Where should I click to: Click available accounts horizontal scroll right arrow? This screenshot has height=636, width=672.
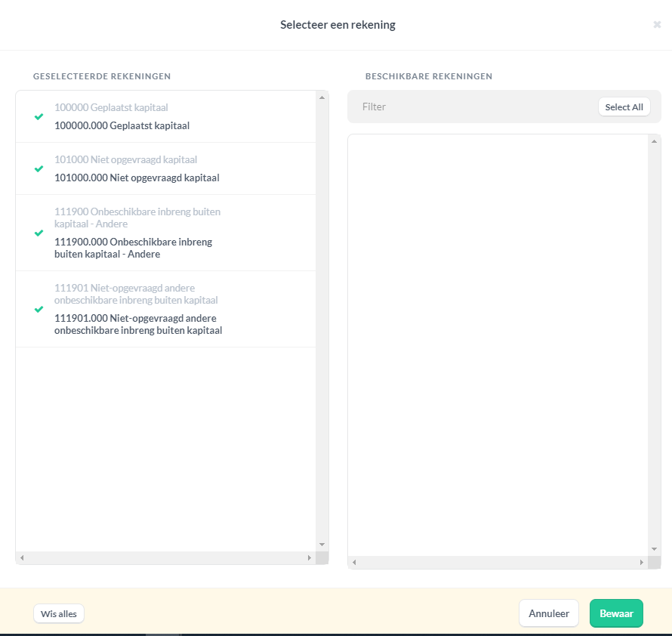pyautogui.click(x=642, y=562)
